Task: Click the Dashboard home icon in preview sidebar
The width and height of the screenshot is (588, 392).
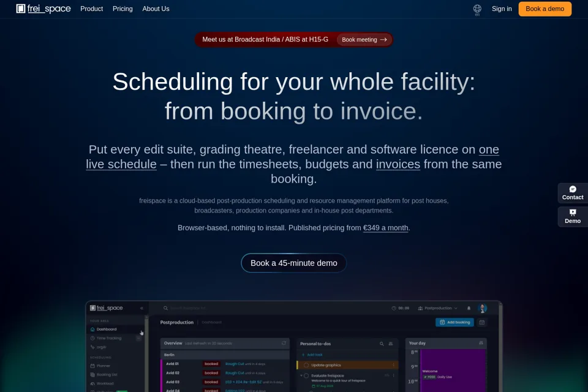Action: (x=92, y=330)
